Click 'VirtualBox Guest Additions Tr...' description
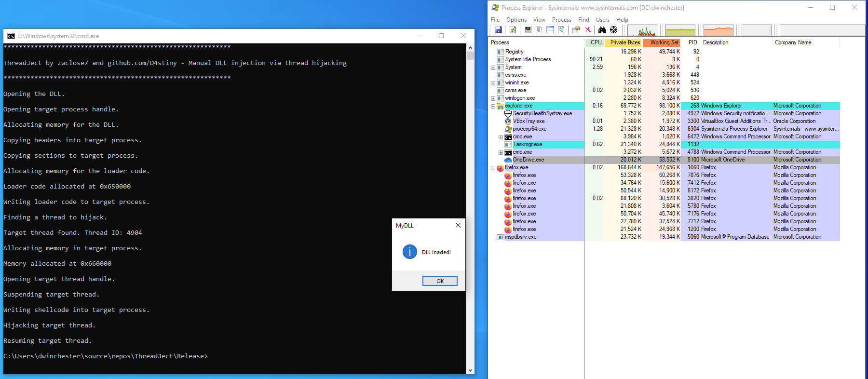This screenshot has height=379, width=868. [736, 121]
